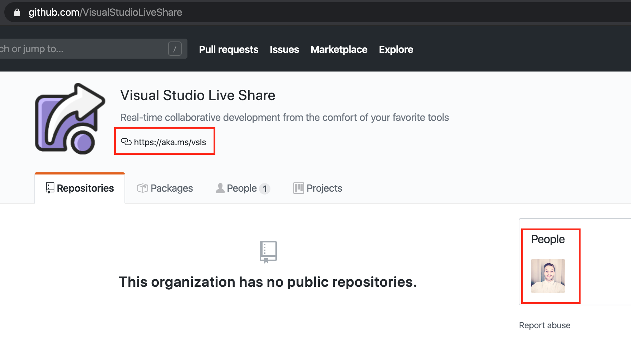This screenshot has height=364, width=631.
Task: Click the People heading in sidebar
Action: pos(548,239)
